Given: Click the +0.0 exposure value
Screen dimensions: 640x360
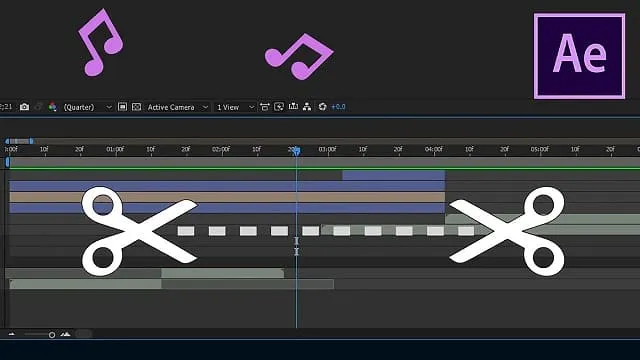Looking at the screenshot, I should 338,107.
